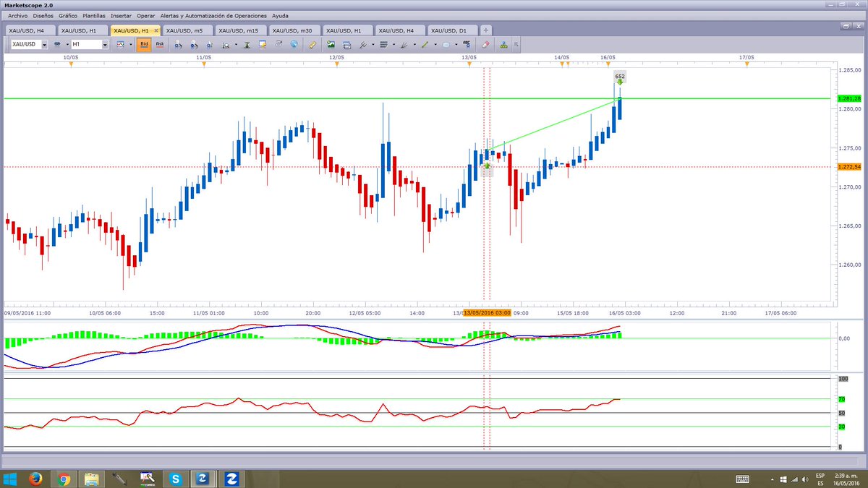Screen dimensions: 868x488
Task: Expand the shape tool dropdown arrow
Action: (x=456, y=44)
